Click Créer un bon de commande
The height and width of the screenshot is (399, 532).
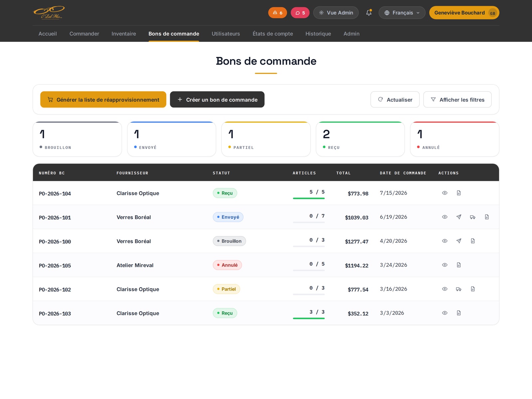217,99
